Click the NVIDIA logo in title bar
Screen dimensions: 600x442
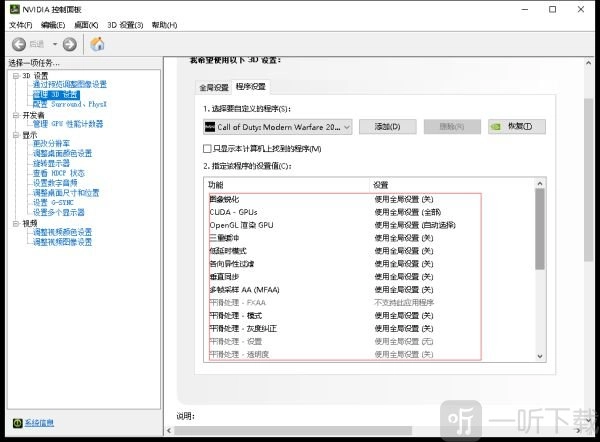[x=10, y=9]
